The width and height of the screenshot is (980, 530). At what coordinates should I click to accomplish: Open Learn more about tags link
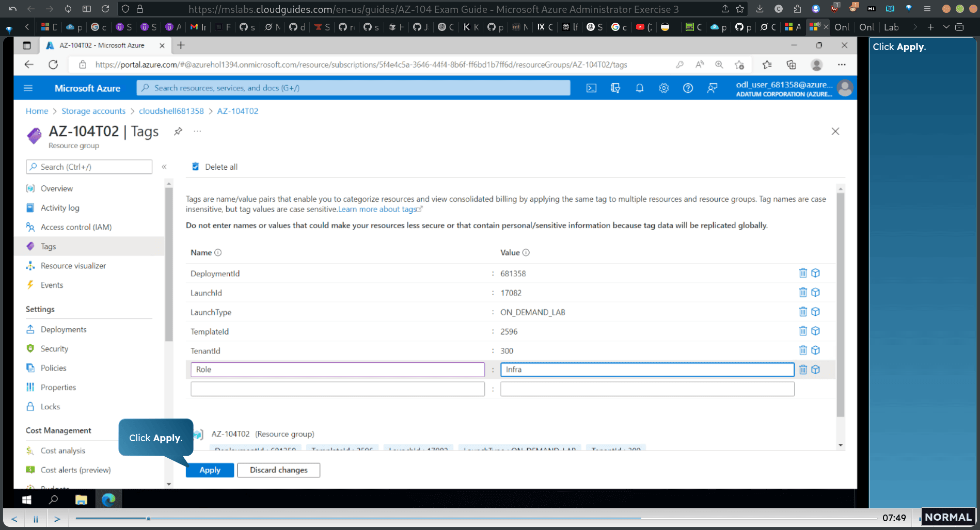point(380,209)
